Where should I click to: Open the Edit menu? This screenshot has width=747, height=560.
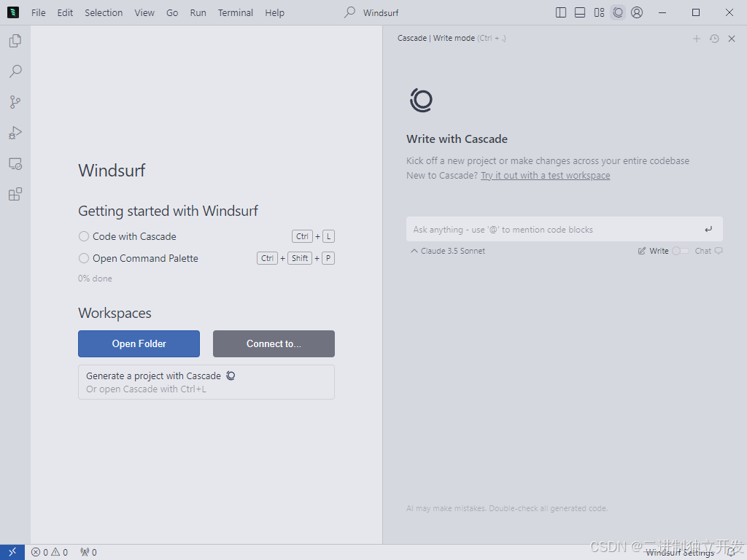pos(65,13)
